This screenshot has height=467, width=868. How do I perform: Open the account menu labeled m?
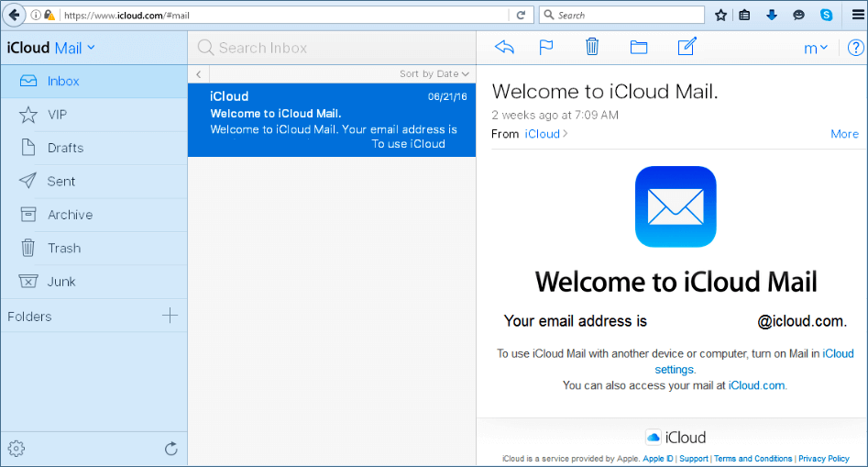[816, 49]
